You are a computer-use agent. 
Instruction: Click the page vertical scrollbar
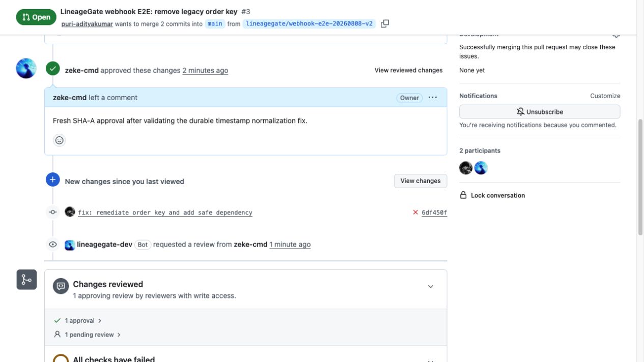(x=640, y=177)
